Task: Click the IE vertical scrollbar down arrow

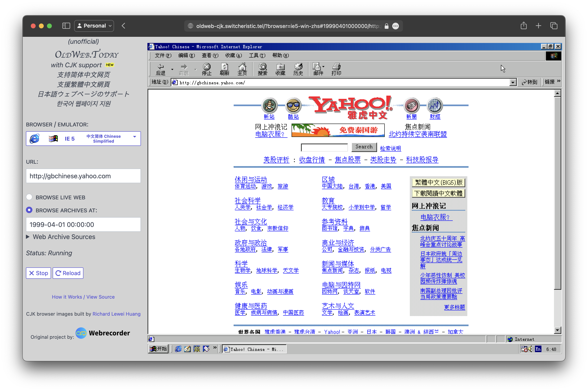Action: 557,330
